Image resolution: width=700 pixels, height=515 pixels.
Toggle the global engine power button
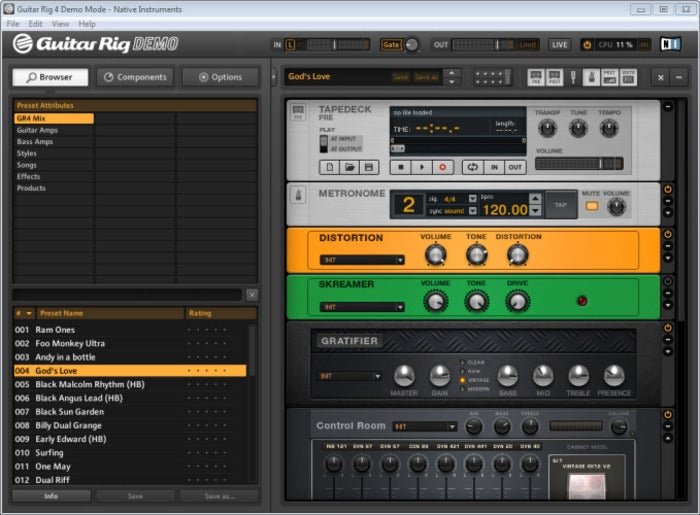[587, 45]
